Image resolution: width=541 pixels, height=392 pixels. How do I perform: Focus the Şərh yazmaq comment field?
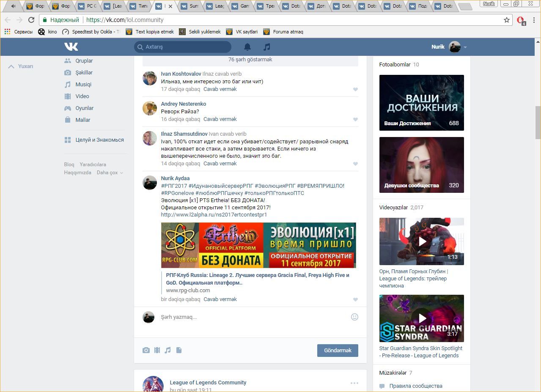254,317
